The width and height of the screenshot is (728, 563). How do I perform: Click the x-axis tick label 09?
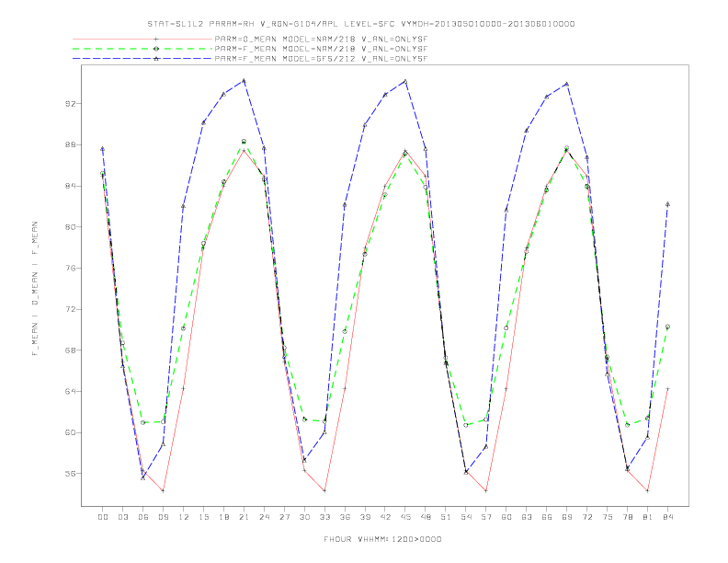click(164, 517)
